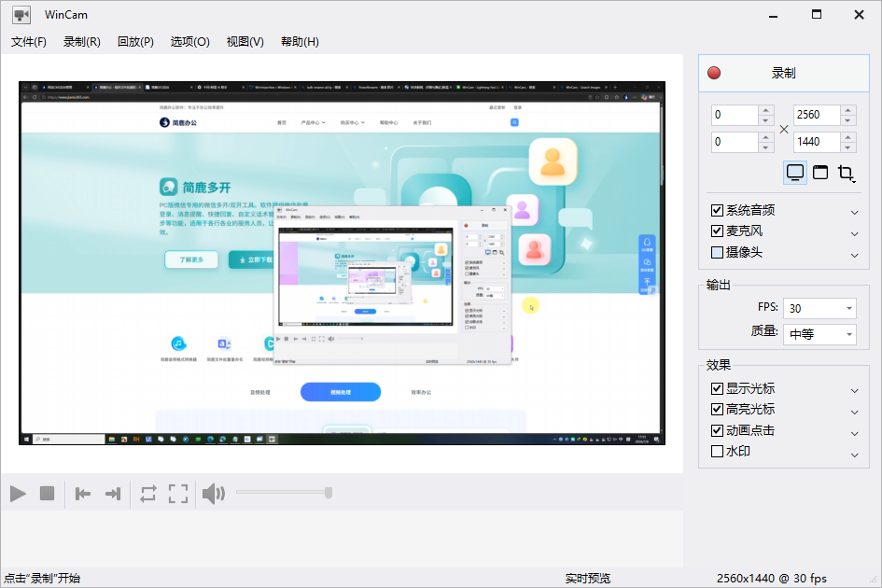Click 实时预览 in status bar
Viewport: 882px width, 588px height.
click(588, 579)
